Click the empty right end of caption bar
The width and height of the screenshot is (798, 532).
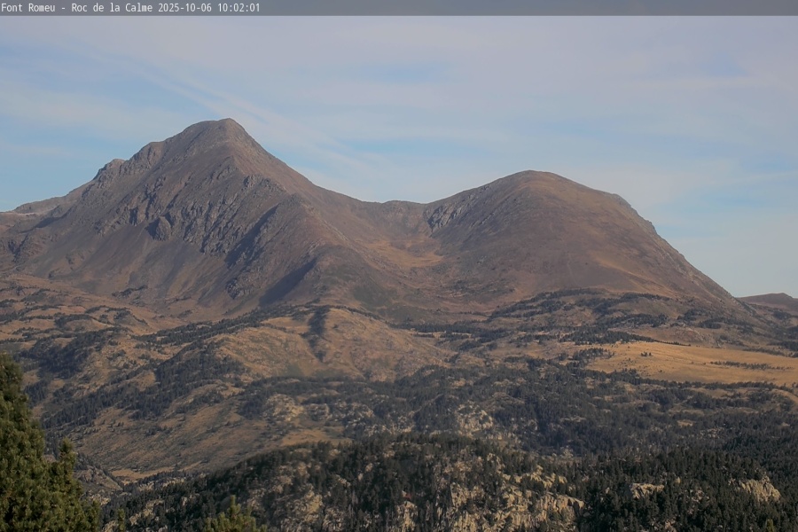(x=621, y=7)
